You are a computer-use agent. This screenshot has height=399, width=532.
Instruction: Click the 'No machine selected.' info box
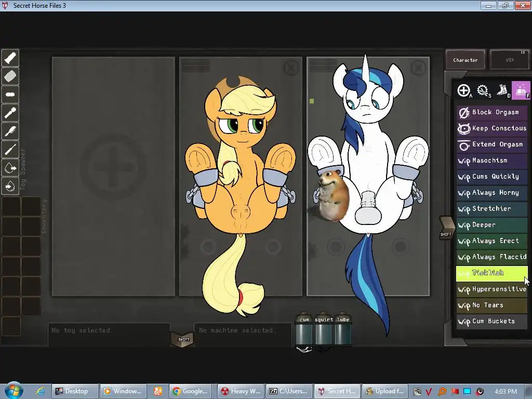pos(243,335)
